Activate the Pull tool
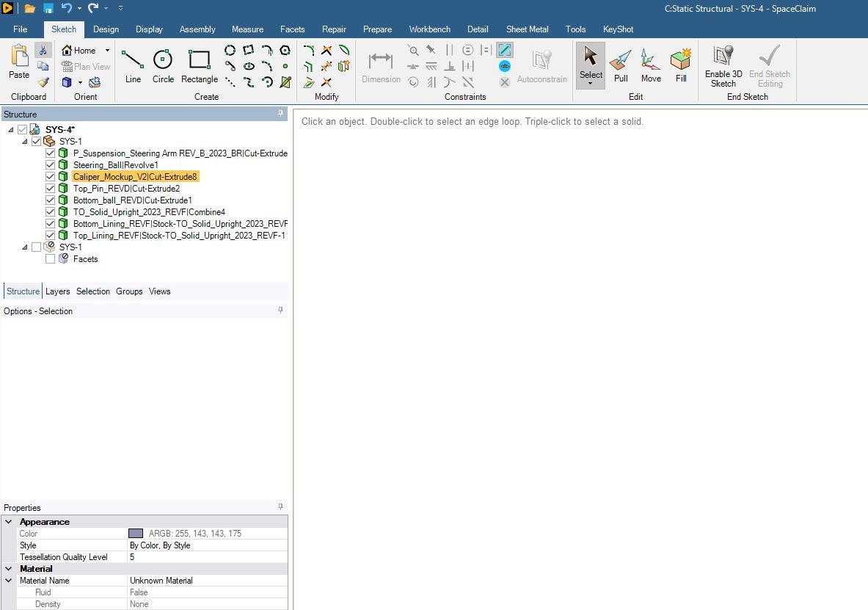The image size is (868, 610). click(x=621, y=66)
